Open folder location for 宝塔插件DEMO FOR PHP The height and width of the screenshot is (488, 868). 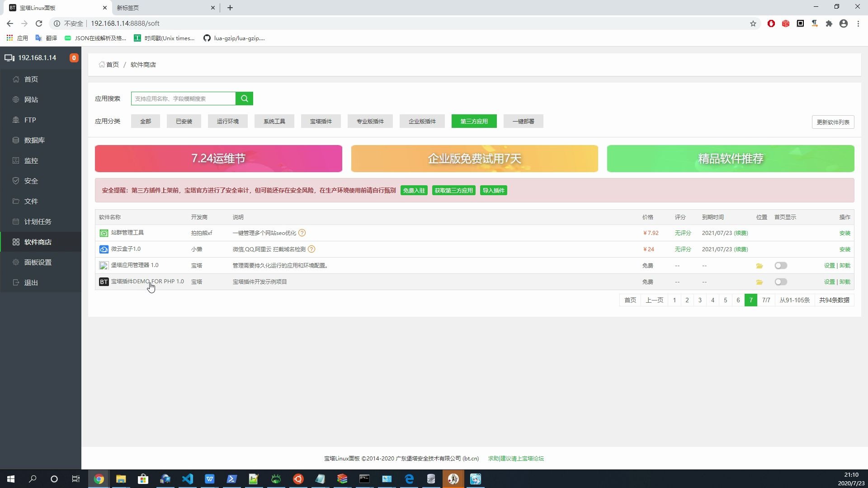point(759,282)
